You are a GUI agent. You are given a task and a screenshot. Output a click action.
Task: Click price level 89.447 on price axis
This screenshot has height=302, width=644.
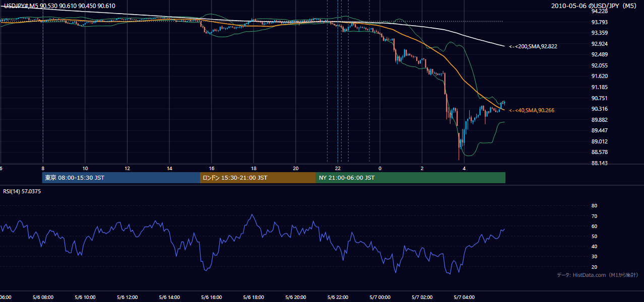[x=599, y=131]
